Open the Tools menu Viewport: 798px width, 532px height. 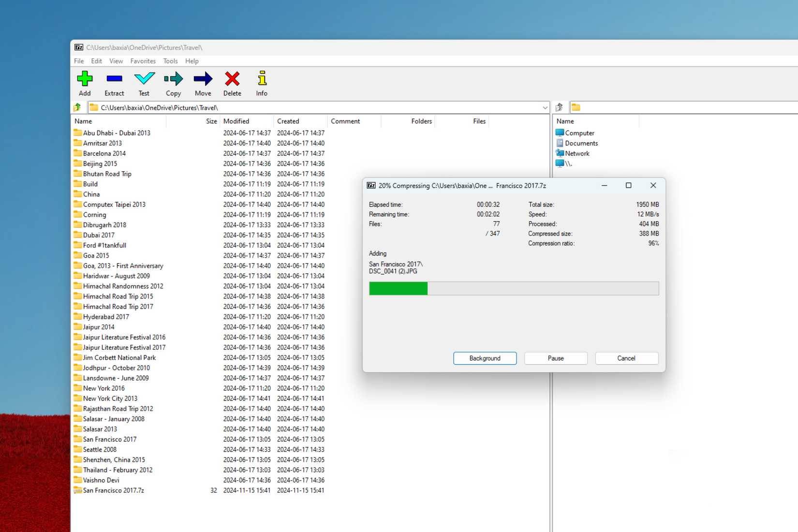(170, 61)
